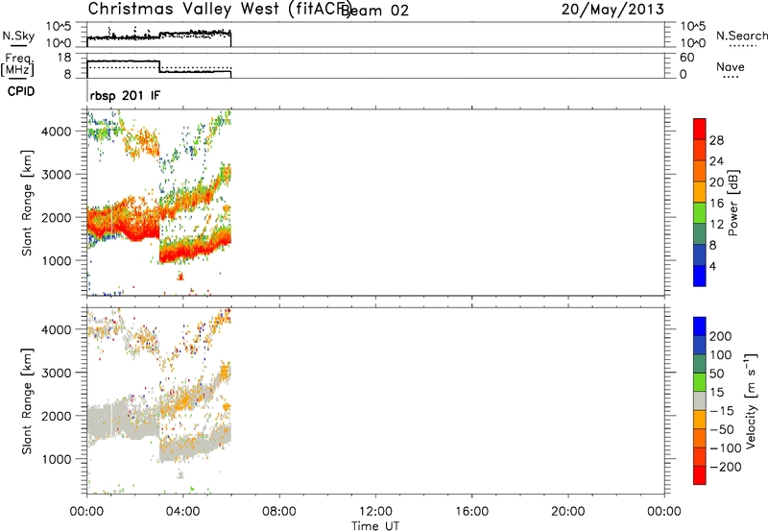Pick the 100–200 blue Velocity colorbar segment
The height and width of the screenshot is (532, 768).
700,345
